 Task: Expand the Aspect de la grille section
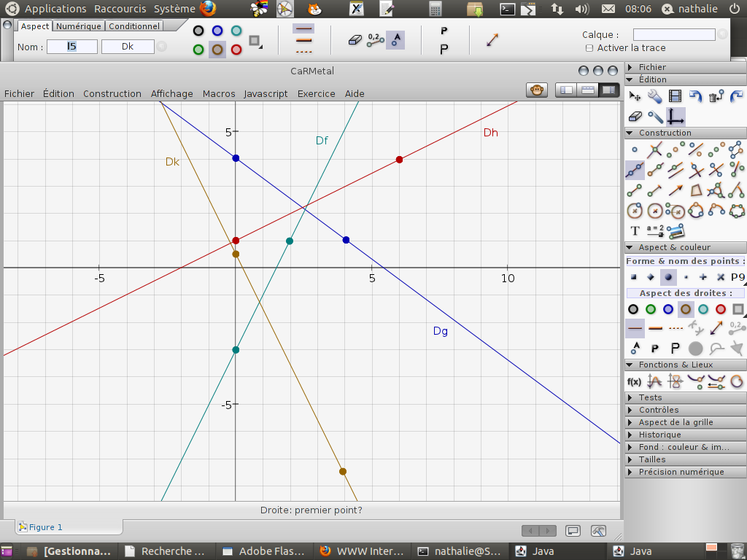[686, 422]
